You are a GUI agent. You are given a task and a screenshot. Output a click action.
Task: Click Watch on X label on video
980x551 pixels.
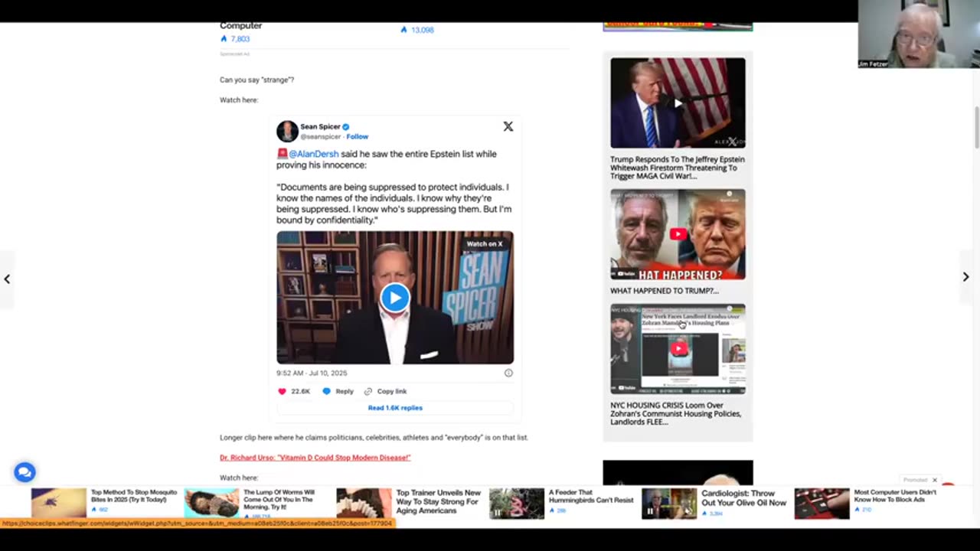point(485,243)
